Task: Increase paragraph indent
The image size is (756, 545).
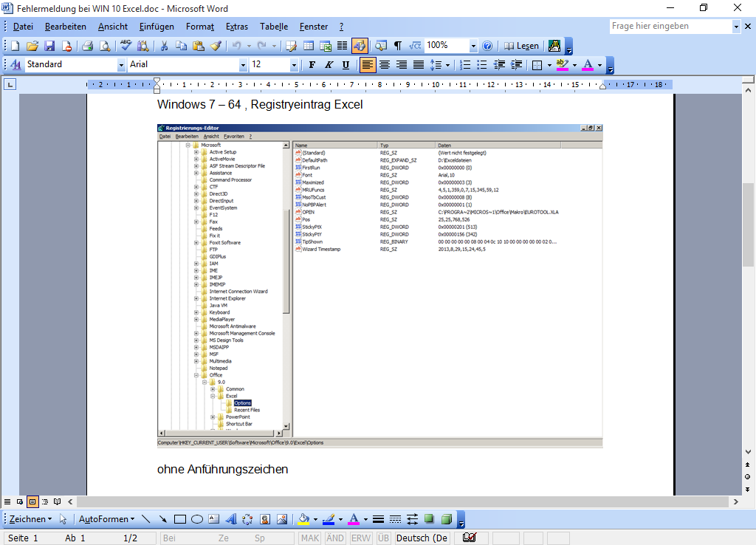Action: 516,65
